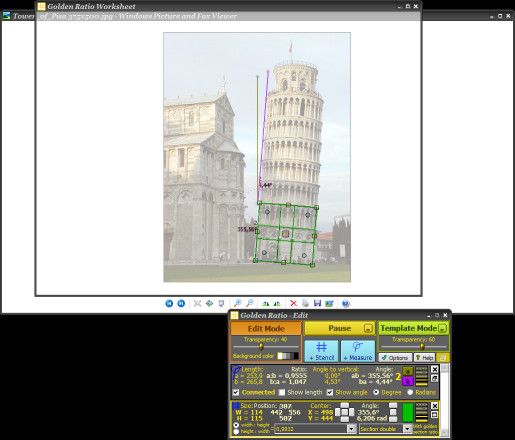Viewport: 515px width, 440px height.
Task: Nudge stencil up with top arrow button
Action: (x=345, y=406)
